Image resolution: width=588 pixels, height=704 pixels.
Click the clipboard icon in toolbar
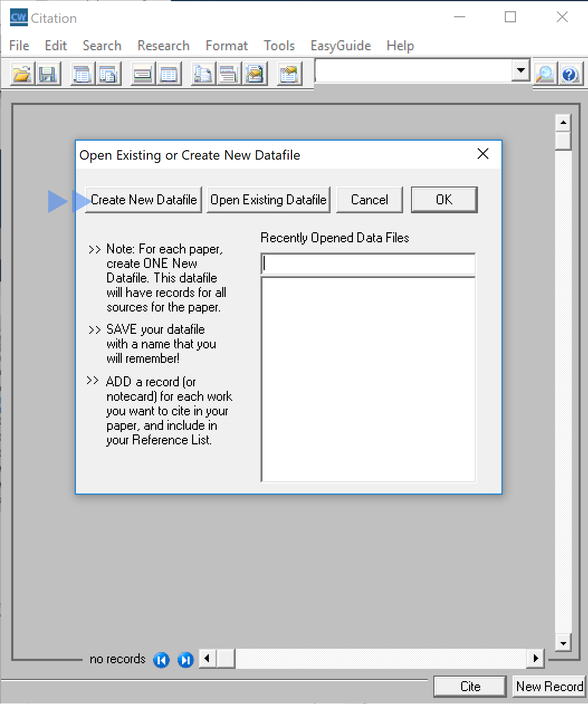289,74
